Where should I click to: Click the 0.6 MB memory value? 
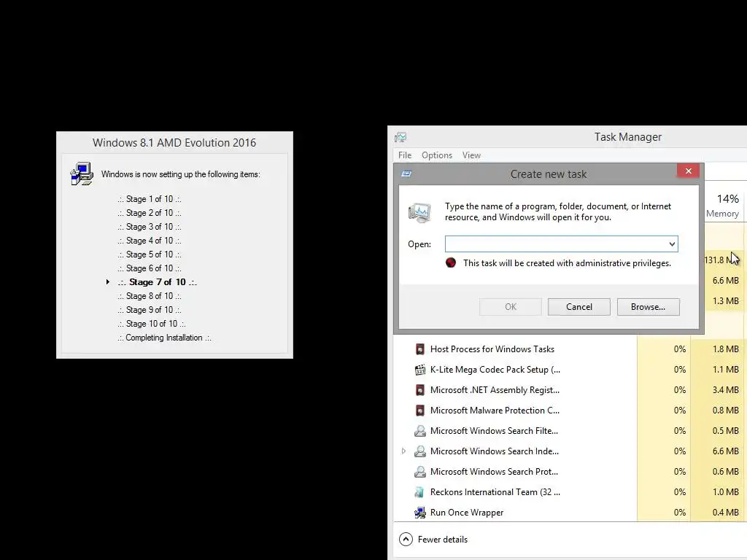pyautogui.click(x=725, y=472)
